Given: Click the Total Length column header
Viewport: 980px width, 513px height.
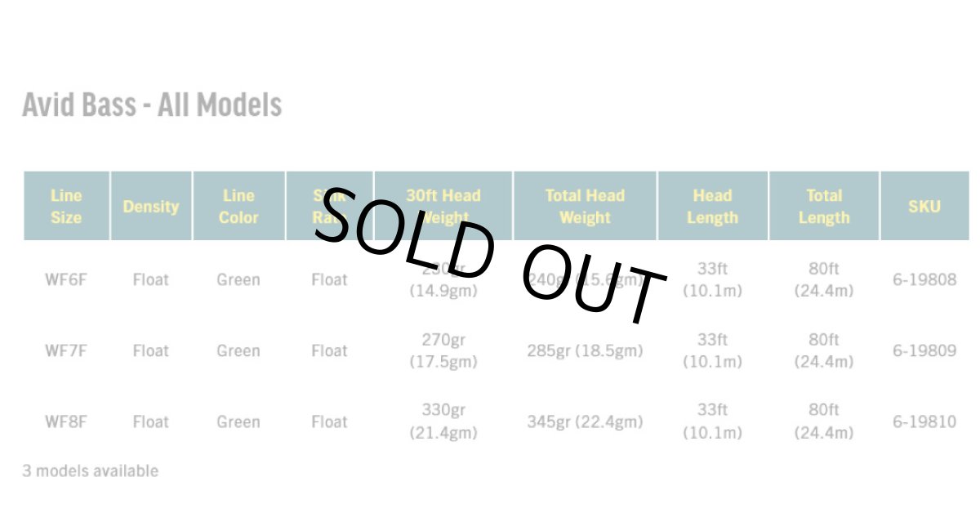Looking at the screenshot, I should pos(824,207).
